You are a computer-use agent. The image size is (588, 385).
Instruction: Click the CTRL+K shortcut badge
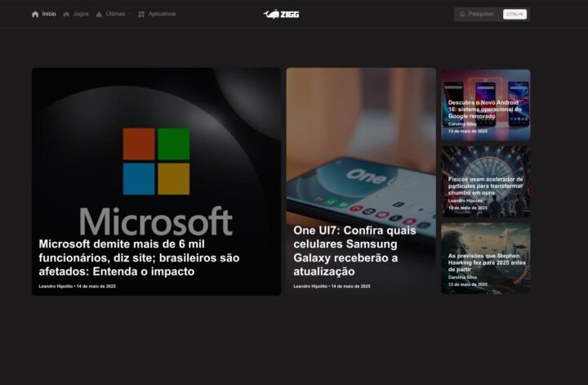pos(514,14)
